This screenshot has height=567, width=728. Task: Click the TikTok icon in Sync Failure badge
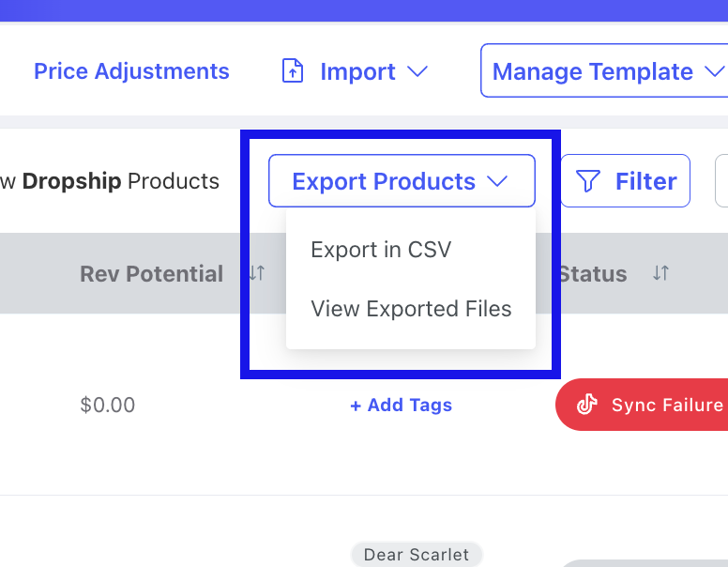point(587,406)
